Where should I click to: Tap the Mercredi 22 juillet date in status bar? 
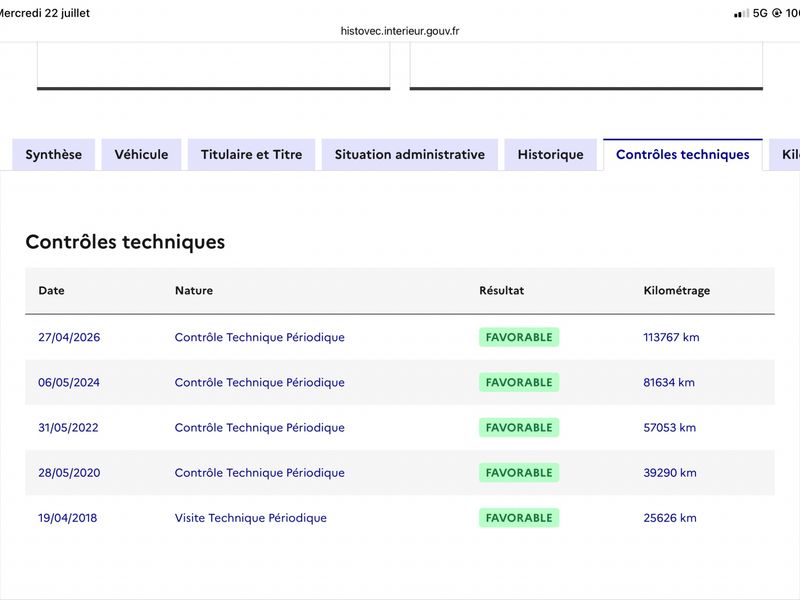45,13
